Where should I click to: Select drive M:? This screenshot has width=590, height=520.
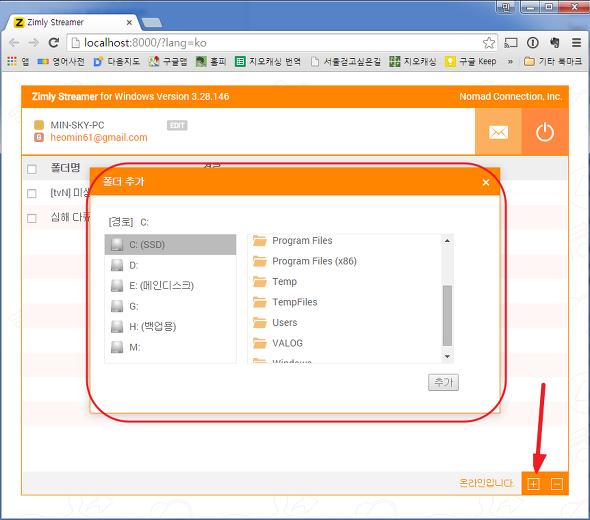170,347
